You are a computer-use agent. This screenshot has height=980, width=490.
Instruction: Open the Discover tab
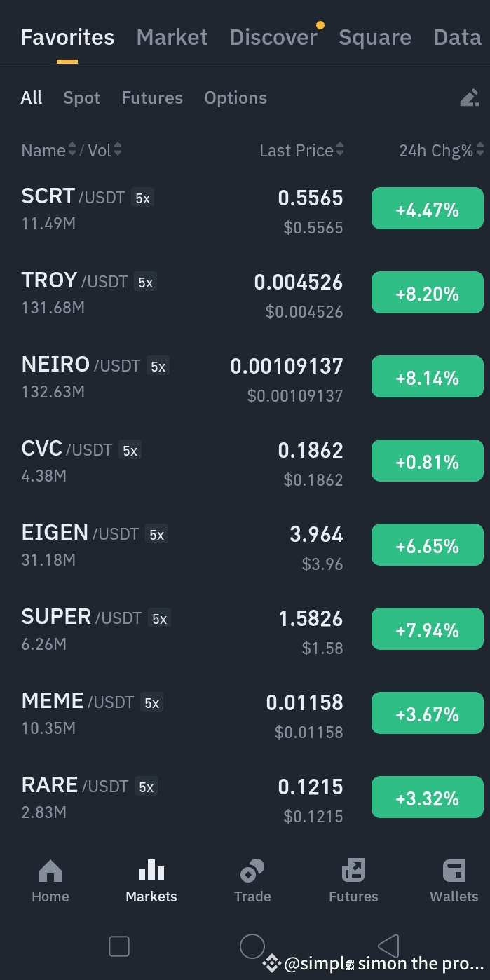pos(273,37)
